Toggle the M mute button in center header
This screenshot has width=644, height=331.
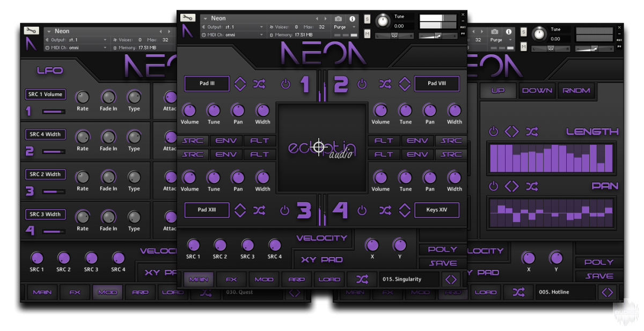pos(367,34)
